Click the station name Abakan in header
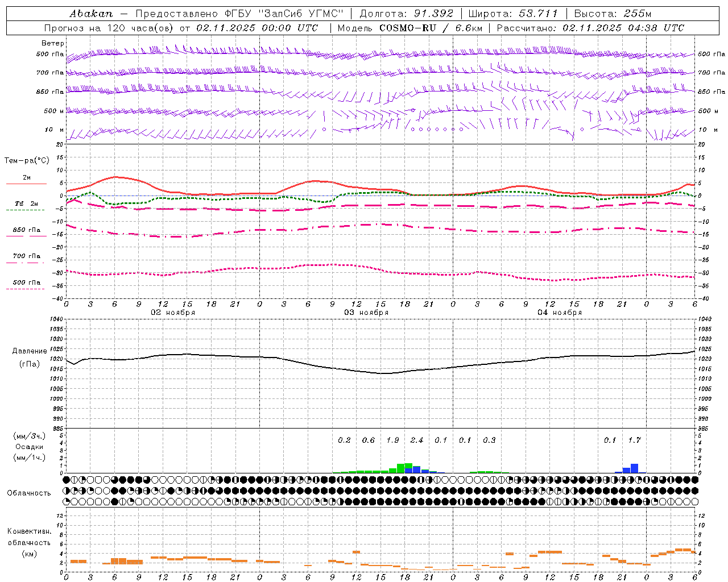This screenshot has width=728, height=582. click(x=91, y=14)
